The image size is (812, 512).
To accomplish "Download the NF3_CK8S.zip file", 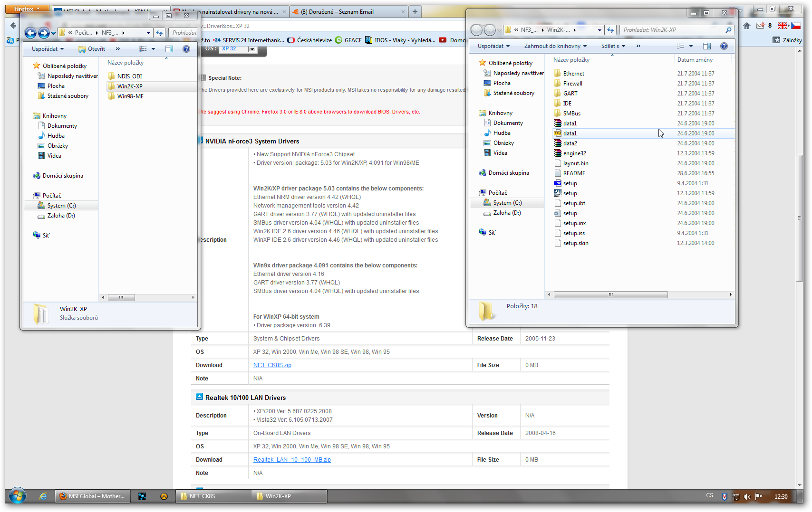I will (272, 365).
